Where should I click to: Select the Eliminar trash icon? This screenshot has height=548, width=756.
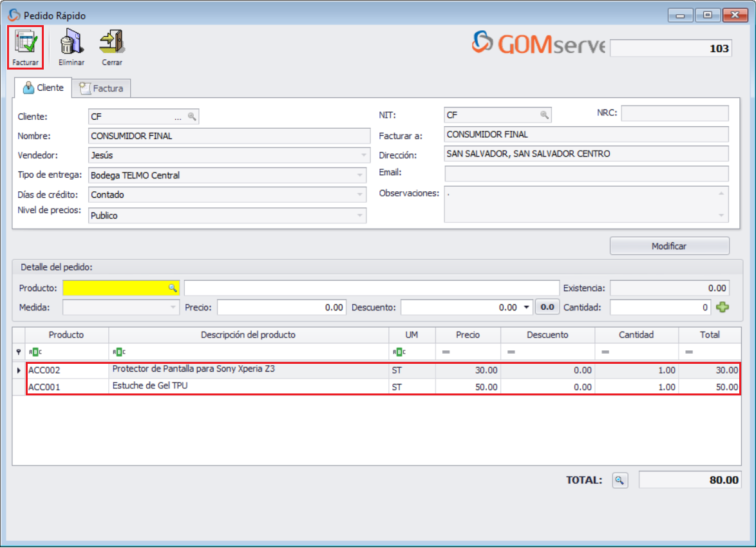click(x=71, y=42)
